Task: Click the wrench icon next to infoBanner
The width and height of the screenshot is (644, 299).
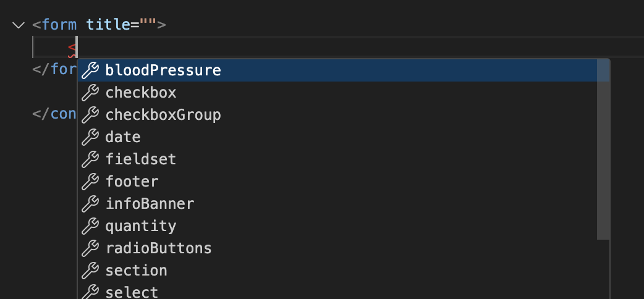Action: 91,204
